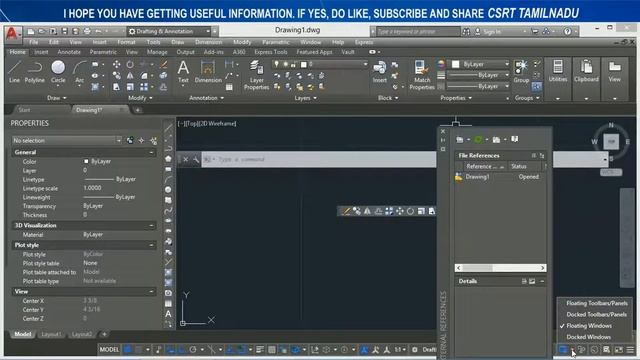Open new drawing tab with plus button
Screen dimensions: 640x360
[x=138, y=110]
